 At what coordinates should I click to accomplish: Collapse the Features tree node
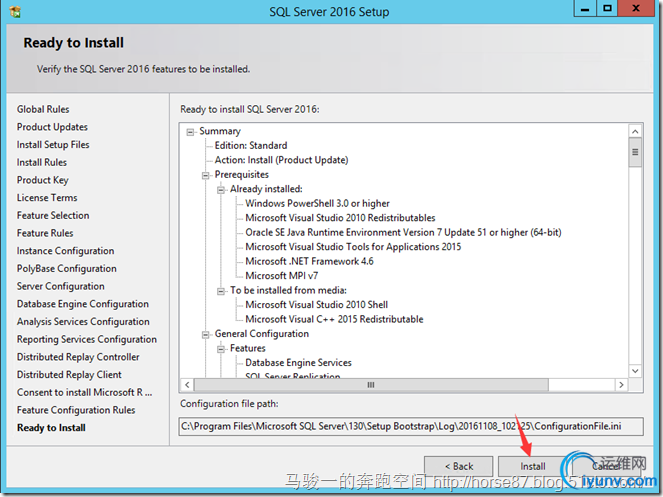click(221, 349)
